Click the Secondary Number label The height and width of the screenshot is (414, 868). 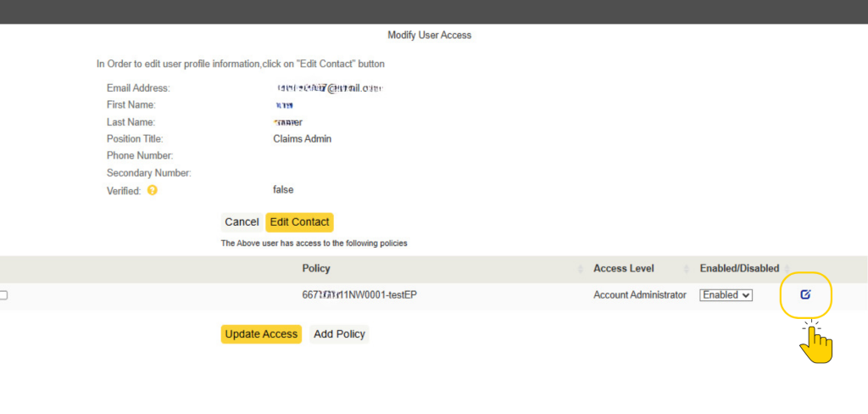149,173
